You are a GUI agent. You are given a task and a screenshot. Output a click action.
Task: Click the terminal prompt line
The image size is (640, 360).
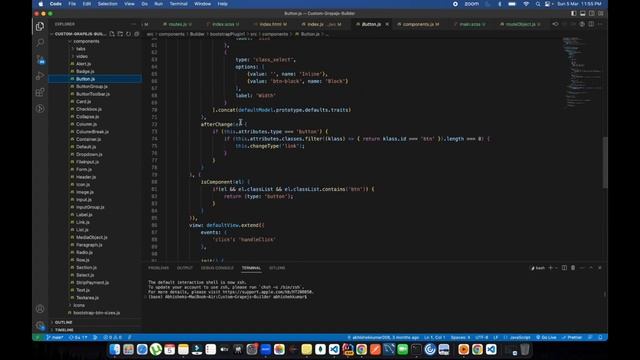(228, 297)
